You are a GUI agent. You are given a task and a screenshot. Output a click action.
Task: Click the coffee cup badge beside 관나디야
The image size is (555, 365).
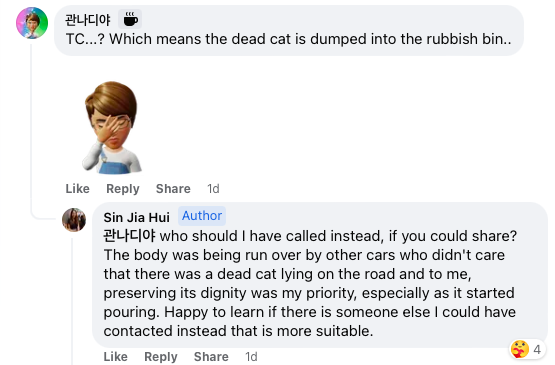(x=130, y=19)
